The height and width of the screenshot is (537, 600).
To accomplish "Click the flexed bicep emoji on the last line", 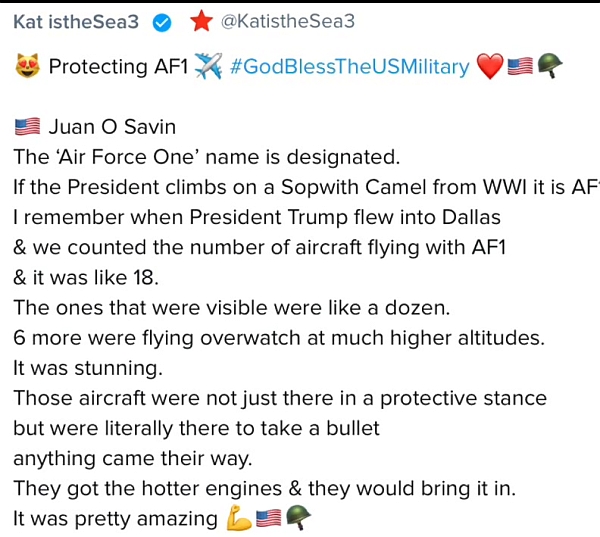I will point(239,518).
